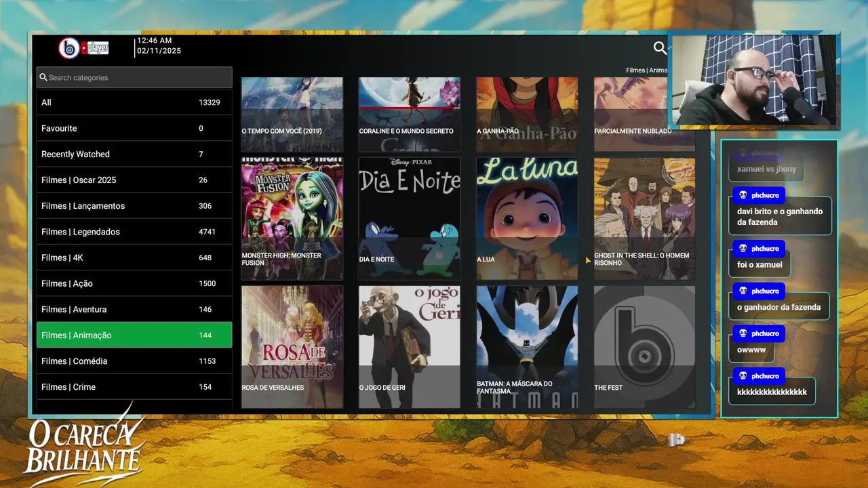868x488 pixels.
Task: Open A Ganha-Pão movie poster
Action: coord(527,114)
